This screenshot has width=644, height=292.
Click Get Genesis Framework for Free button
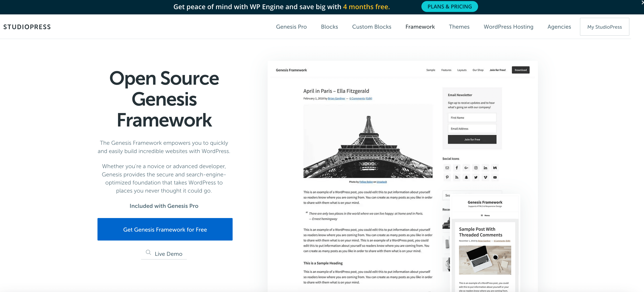(165, 229)
